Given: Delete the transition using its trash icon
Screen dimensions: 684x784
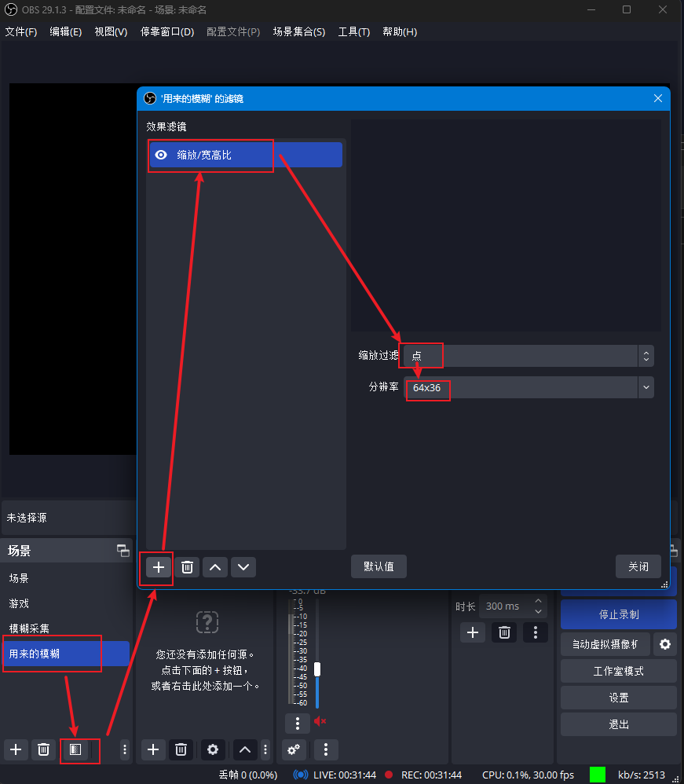Looking at the screenshot, I should click(x=505, y=632).
